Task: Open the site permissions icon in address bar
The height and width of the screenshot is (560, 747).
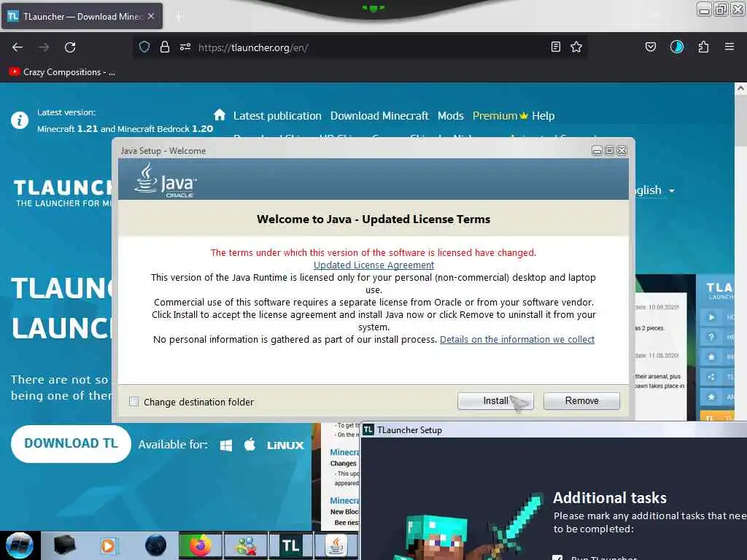Action: tap(185, 47)
